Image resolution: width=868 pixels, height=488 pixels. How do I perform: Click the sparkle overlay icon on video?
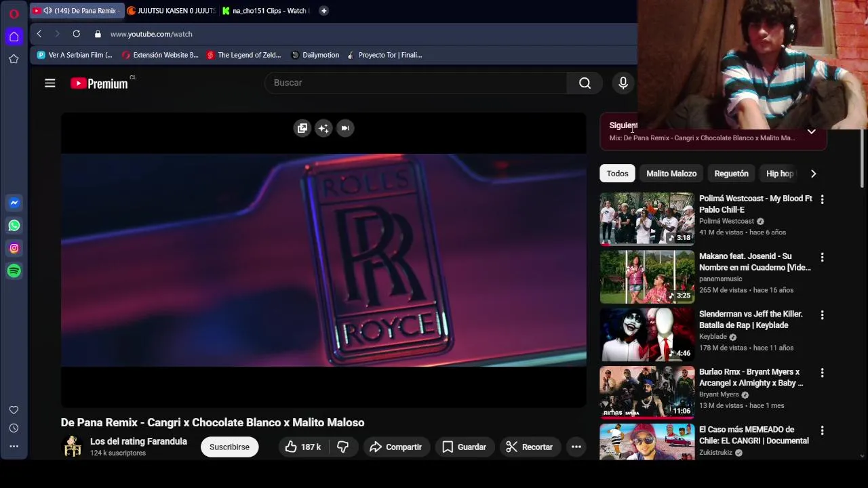323,128
